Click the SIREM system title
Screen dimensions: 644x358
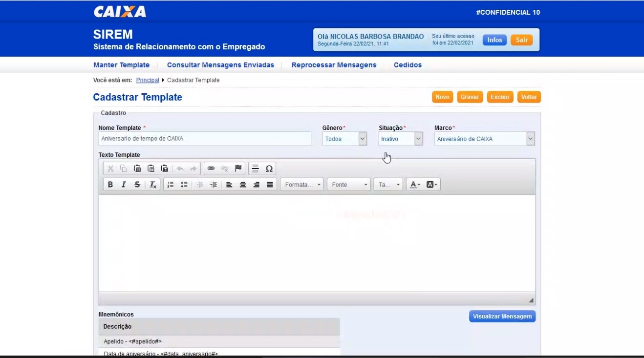[x=113, y=35]
